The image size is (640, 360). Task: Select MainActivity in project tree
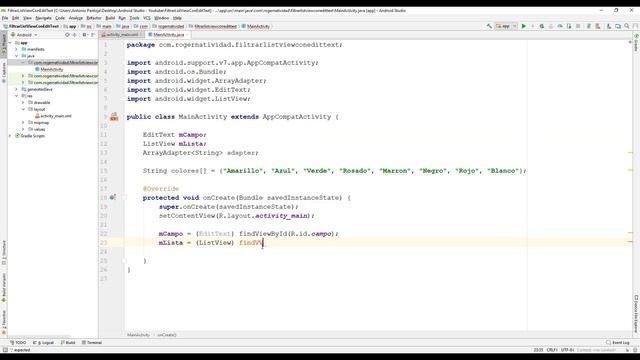click(x=52, y=69)
